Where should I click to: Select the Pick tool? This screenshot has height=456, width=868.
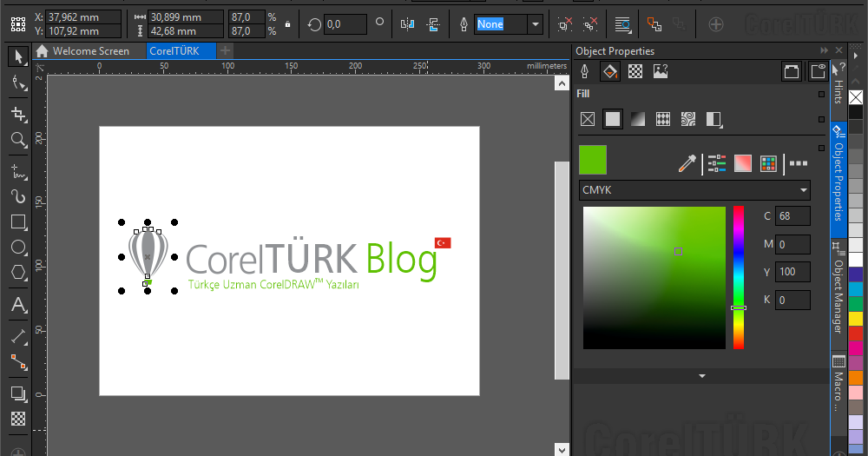[x=18, y=56]
